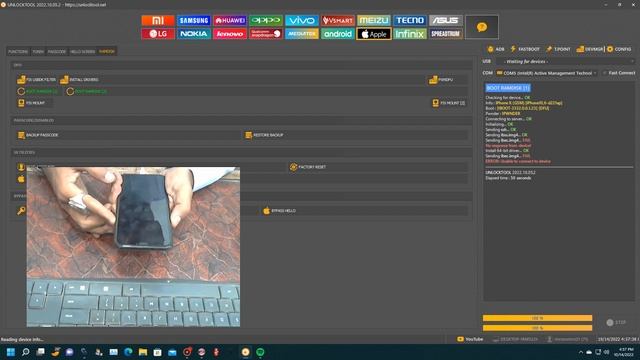Select the Spreadtrum brand logo

(445, 34)
